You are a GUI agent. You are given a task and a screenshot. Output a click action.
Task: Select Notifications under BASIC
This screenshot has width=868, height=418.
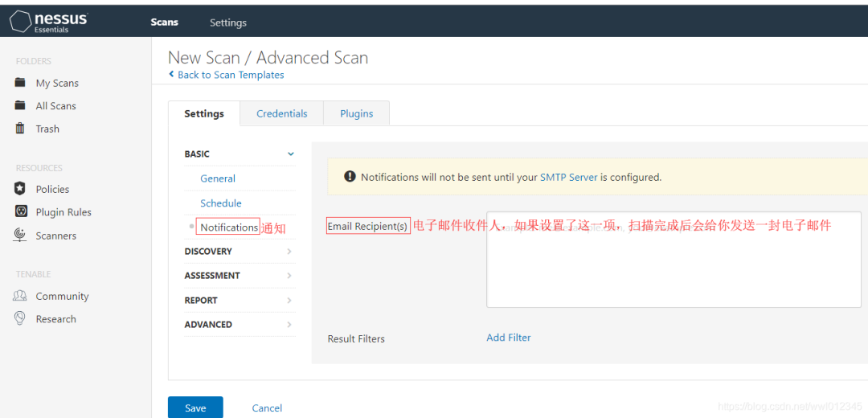[229, 227]
